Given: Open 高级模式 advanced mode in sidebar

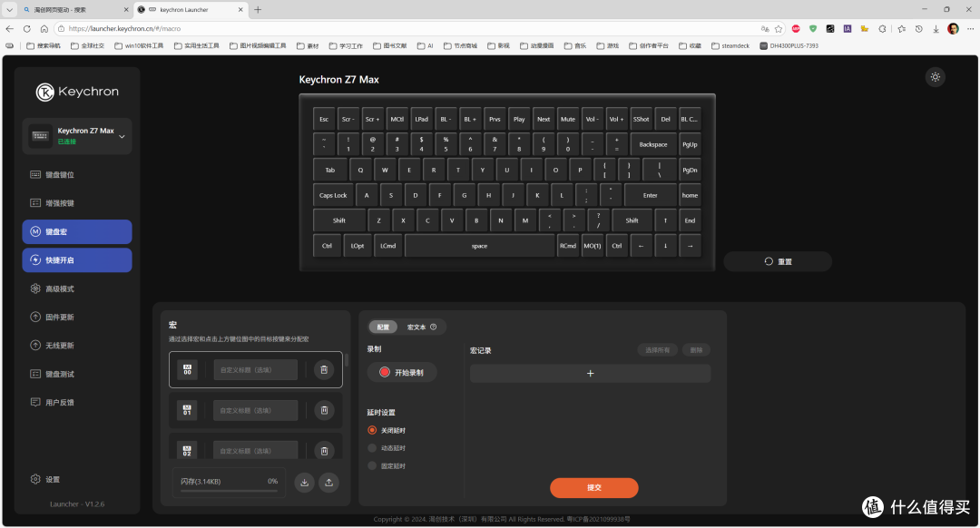Looking at the screenshot, I should coord(77,288).
